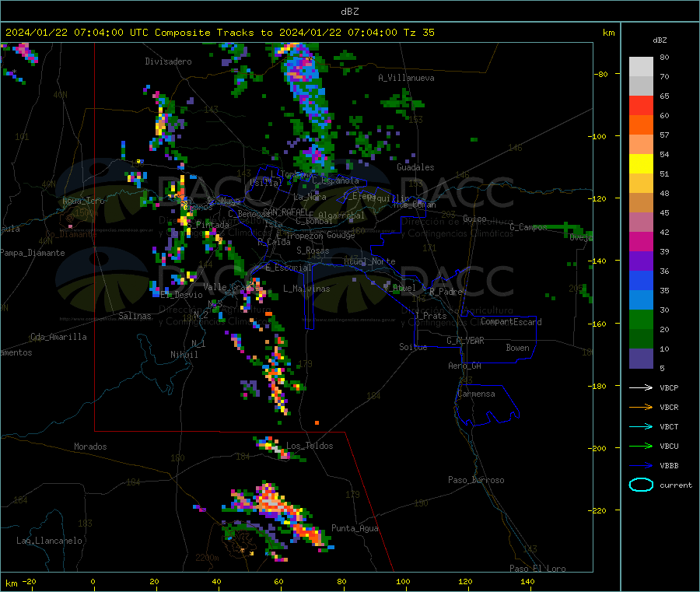Click the blue VBBB arrow legend symbol

pos(641,465)
